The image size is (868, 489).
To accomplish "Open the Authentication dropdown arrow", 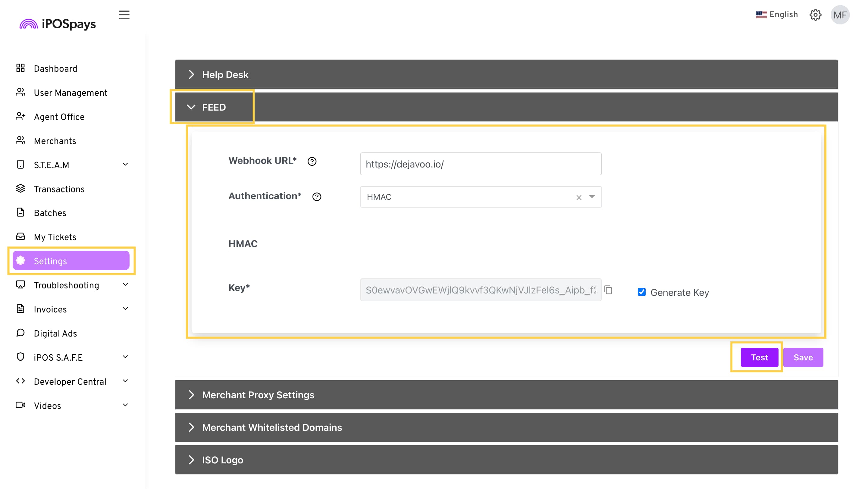I will click(x=592, y=197).
